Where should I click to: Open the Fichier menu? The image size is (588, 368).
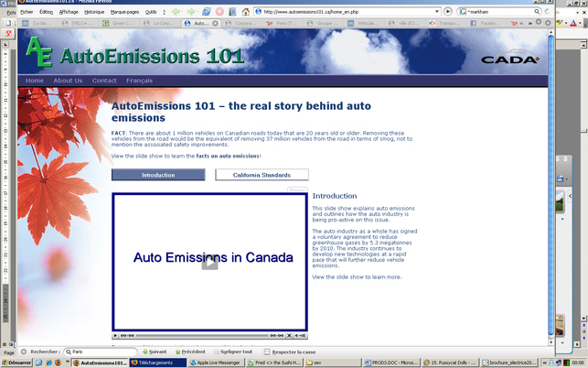point(27,12)
